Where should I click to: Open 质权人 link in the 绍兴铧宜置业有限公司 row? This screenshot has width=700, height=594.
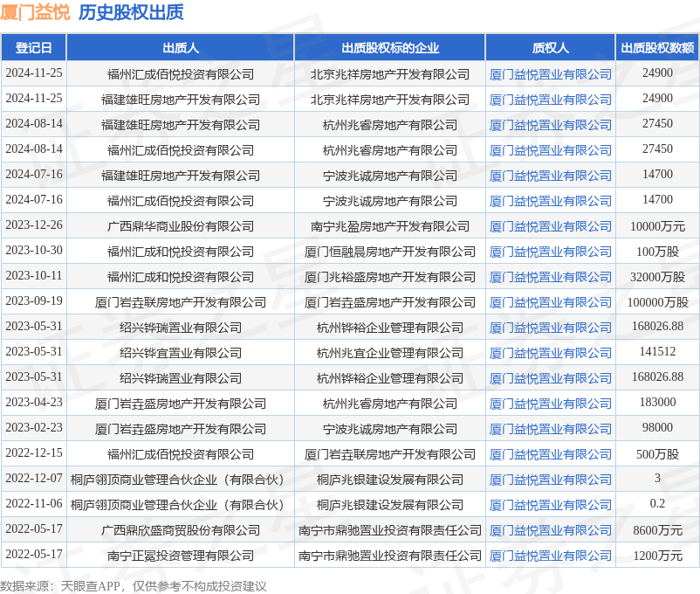(x=551, y=353)
